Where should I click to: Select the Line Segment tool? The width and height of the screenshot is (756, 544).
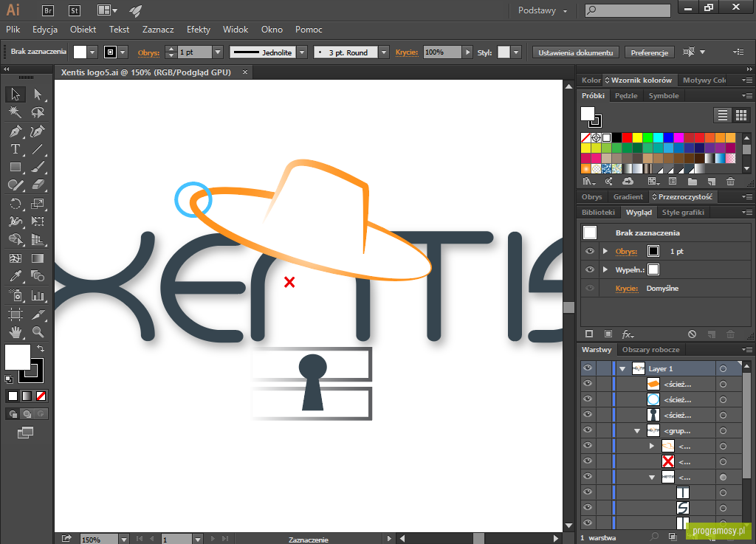click(x=38, y=149)
